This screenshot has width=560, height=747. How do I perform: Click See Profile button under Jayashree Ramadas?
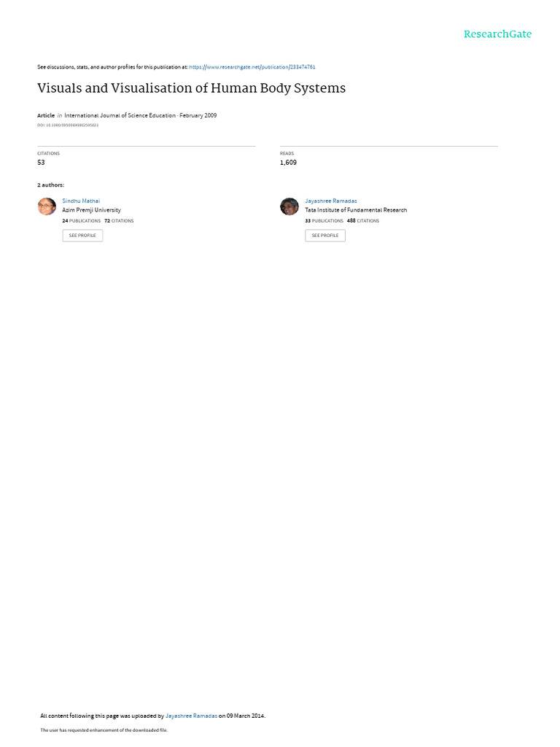pyautogui.click(x=325, y=236)
